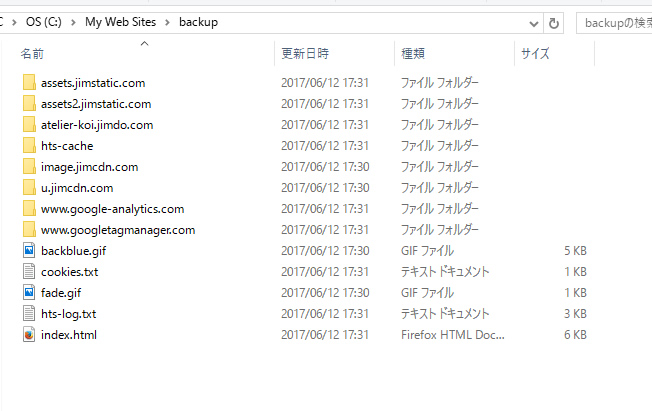The height and width of the screenshot is (411, 652).
Task: Click the www.google-analytics.com folder icon
Action: tap(29, 208)
